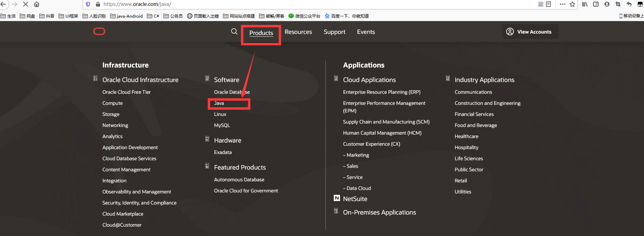Open the Compute link

[113, 103]
